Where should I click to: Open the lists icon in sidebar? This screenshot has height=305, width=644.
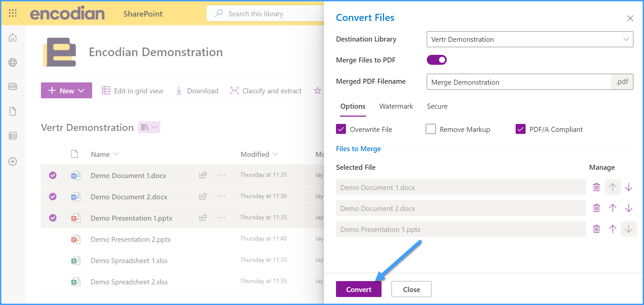click(13, 136)
